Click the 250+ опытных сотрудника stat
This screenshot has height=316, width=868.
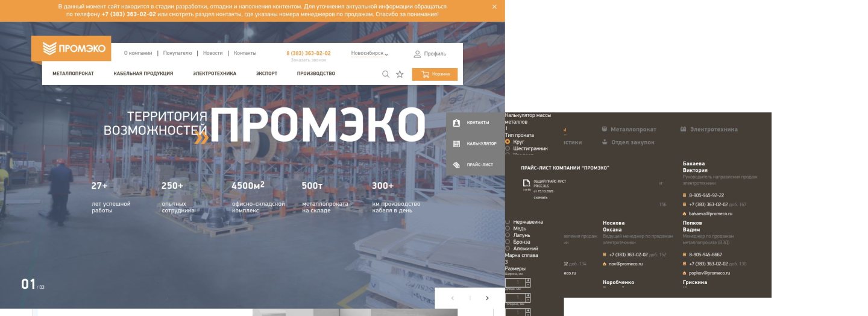[x=179, y=197]
